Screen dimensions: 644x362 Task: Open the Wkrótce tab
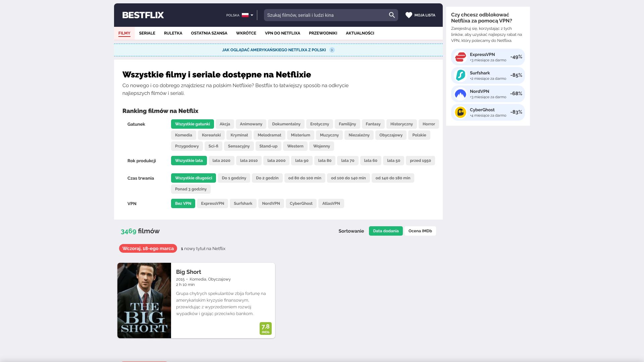246,33
